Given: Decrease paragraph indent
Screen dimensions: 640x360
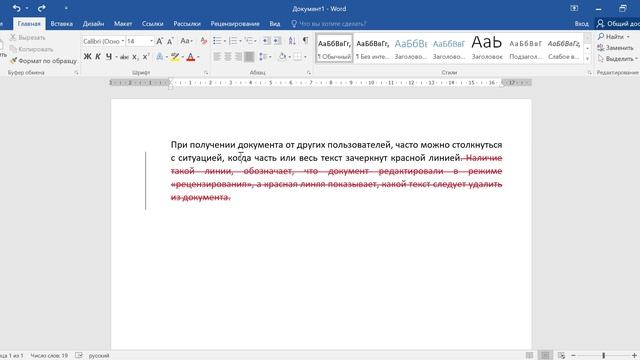Looking at the screenshot, I should (267, 40).
